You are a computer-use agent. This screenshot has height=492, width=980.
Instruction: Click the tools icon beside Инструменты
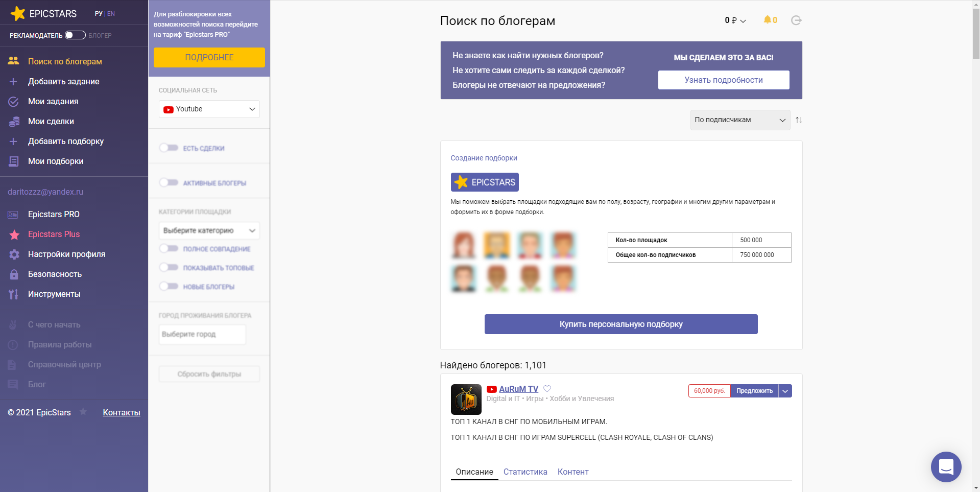(13, 294)
